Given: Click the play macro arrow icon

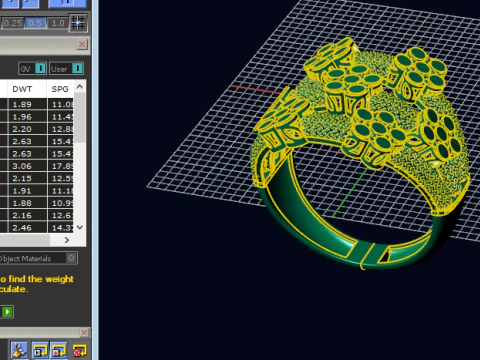Looking at the screenshot, I should pyautogui.click(x=40, y=351).
